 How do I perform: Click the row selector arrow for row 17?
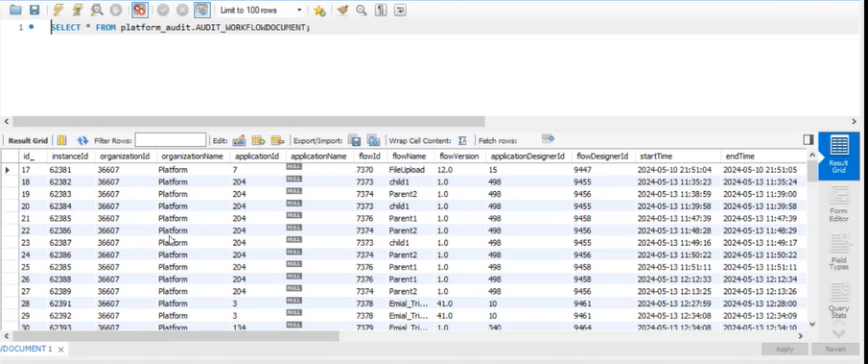9,170
